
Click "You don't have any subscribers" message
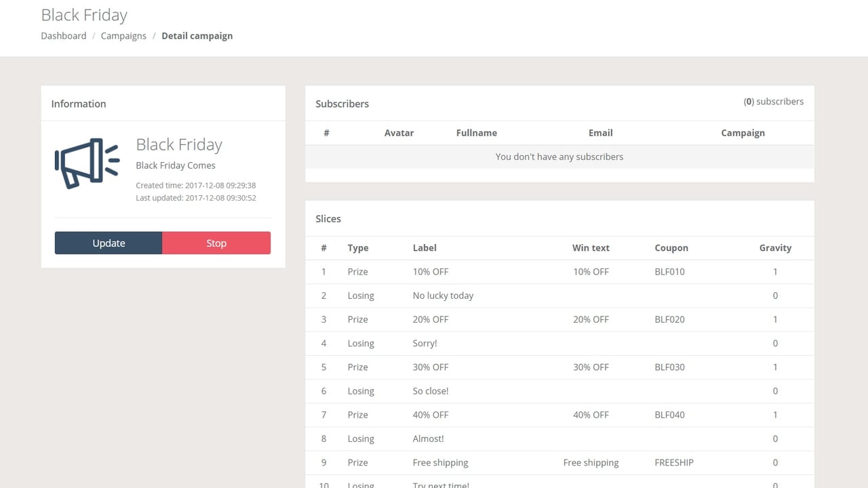(559, 157)
